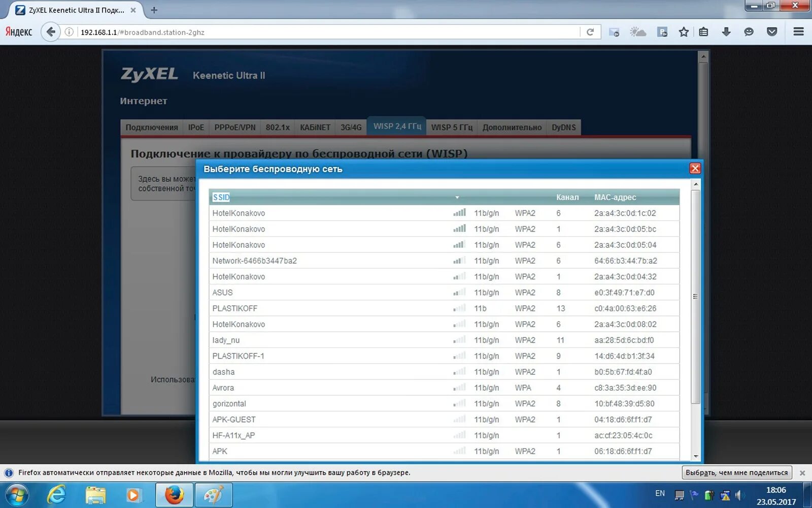Choose the Network-6466b3447ba2 network row
812x508 pixels.
click(444, 261)
